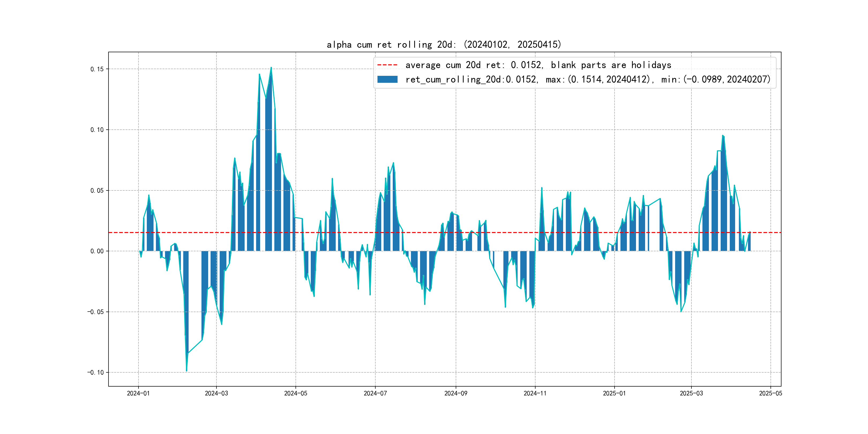Click the 2025-03 x-axis tick label

point(691,393)
